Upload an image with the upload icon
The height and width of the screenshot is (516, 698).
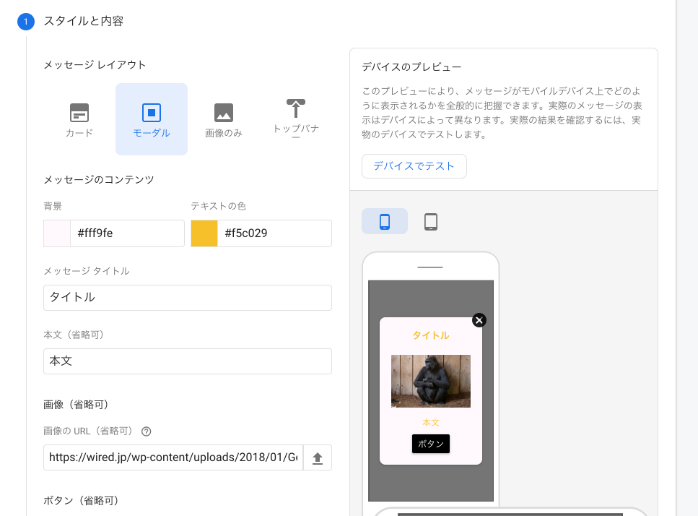317,458
